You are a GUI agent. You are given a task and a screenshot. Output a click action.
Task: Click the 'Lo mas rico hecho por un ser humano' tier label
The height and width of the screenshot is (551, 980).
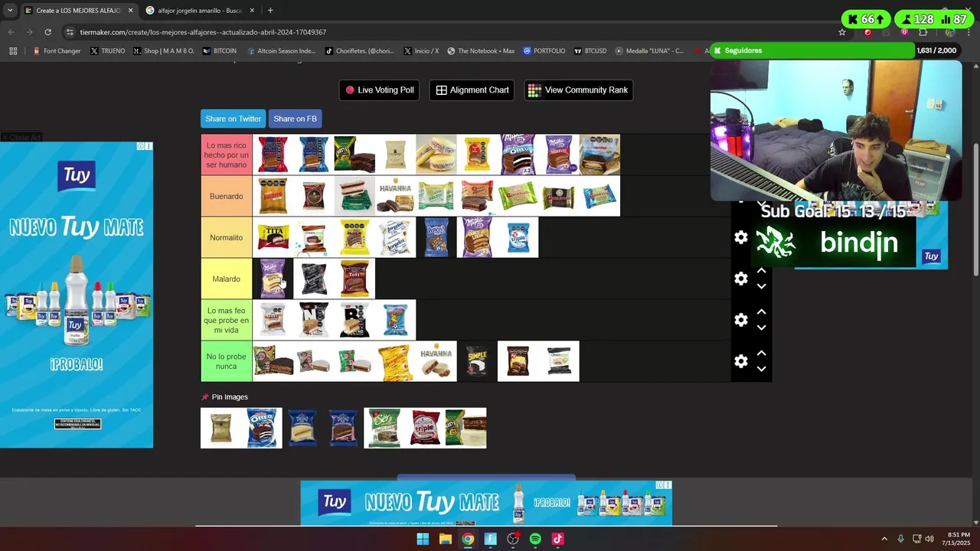[x=227, y=155]
